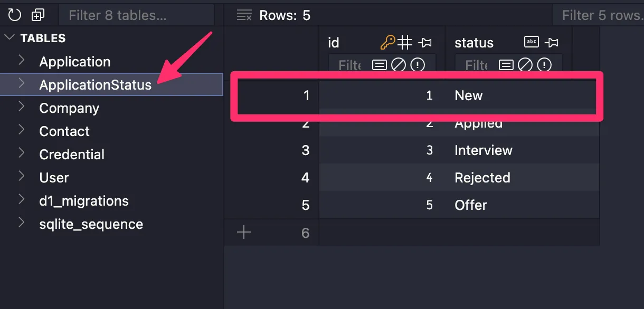The height and width of the screenshot is (309, 644).
Task: Toggle the not-empty filter on status column
Action: [x=544, y=65]
